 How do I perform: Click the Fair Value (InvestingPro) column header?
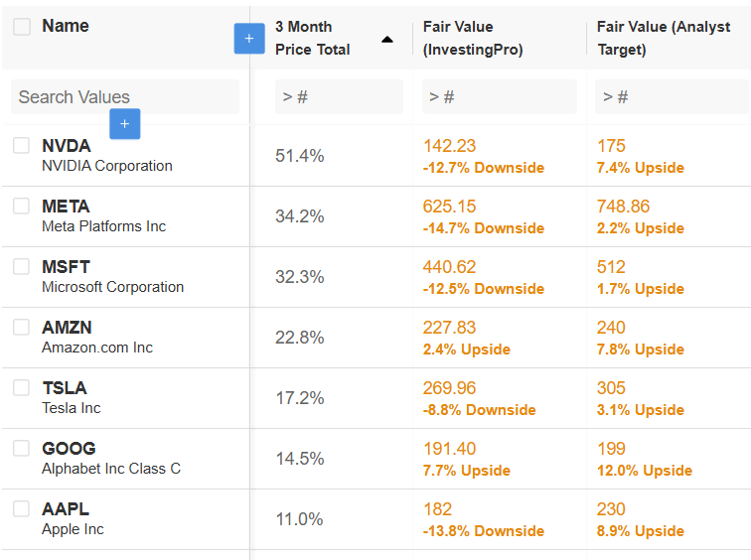[x=472, y=38]
